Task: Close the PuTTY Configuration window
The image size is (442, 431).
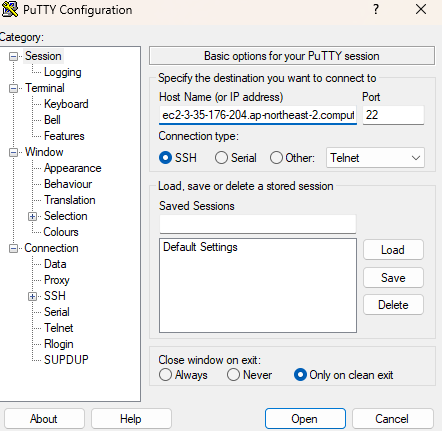Action: pyautogui.click(x=421, y=9)
